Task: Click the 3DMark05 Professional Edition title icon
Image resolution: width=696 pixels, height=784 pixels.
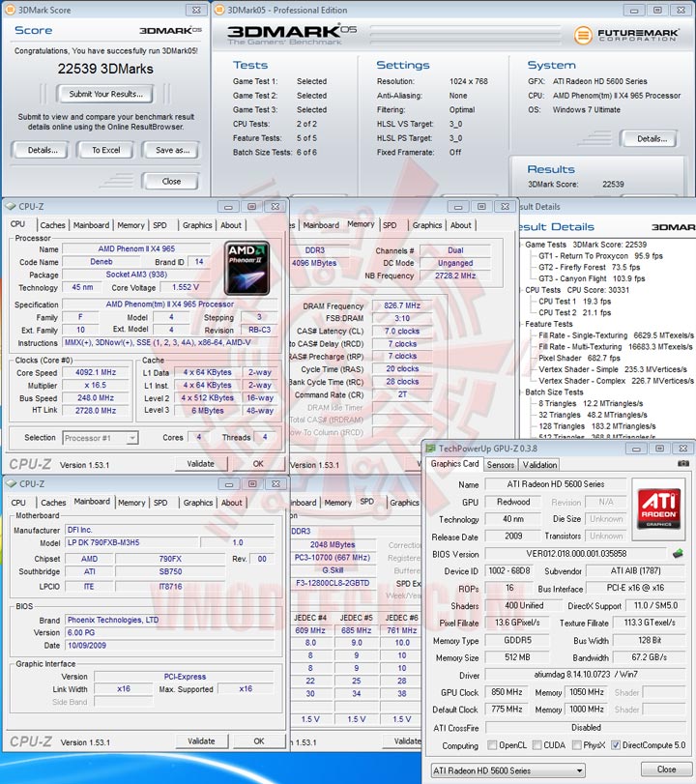Action: click(x=219, y=10)
